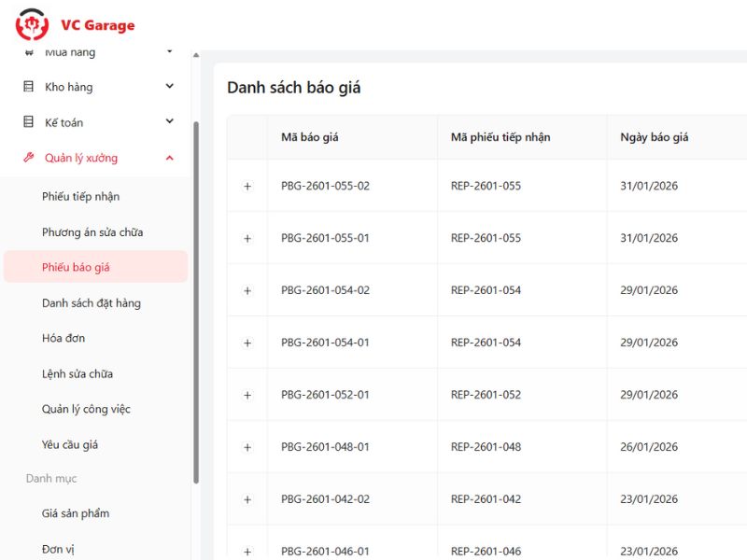Click the wrench icon beside Quản lý xưởng
Viewport: 747px width, 560px height.
click(x=30, y=158)
